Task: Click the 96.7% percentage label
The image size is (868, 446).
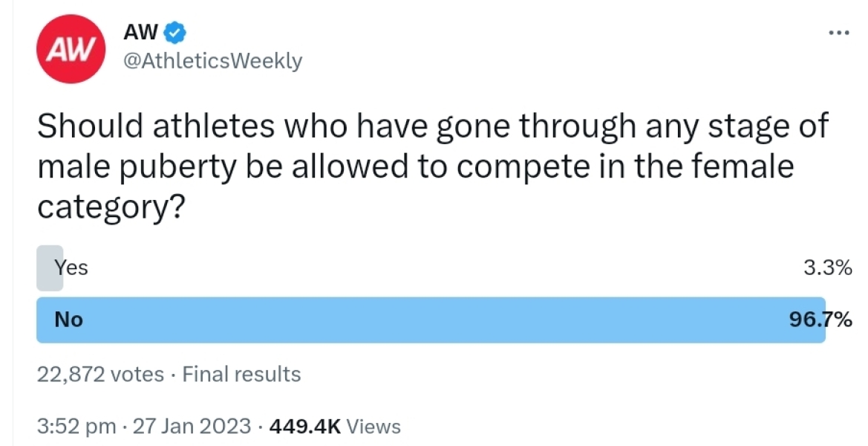Action: pos(820,320)
